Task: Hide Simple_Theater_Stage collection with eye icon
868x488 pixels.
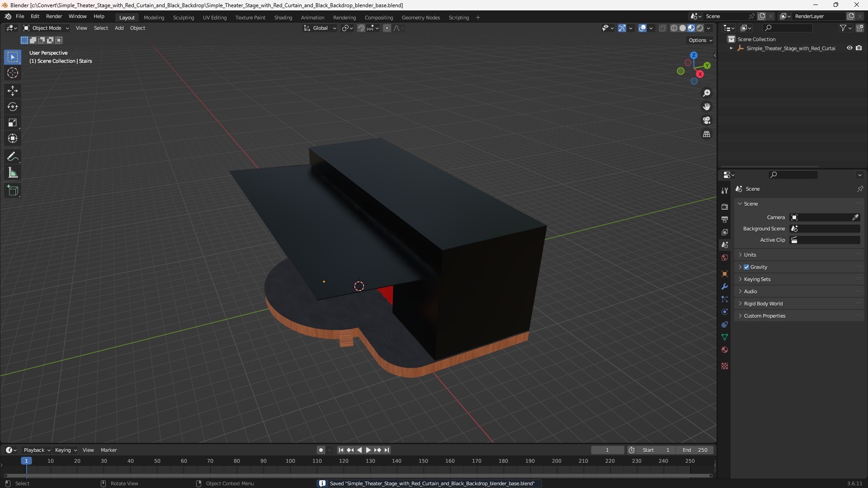Action: 849,48
